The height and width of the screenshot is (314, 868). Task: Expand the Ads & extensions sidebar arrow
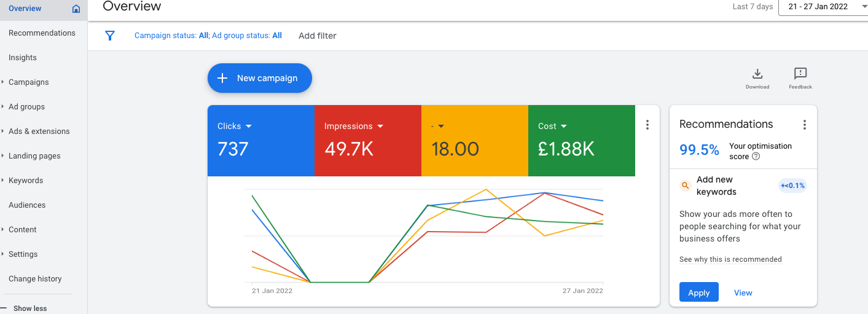tap(3, 131)
